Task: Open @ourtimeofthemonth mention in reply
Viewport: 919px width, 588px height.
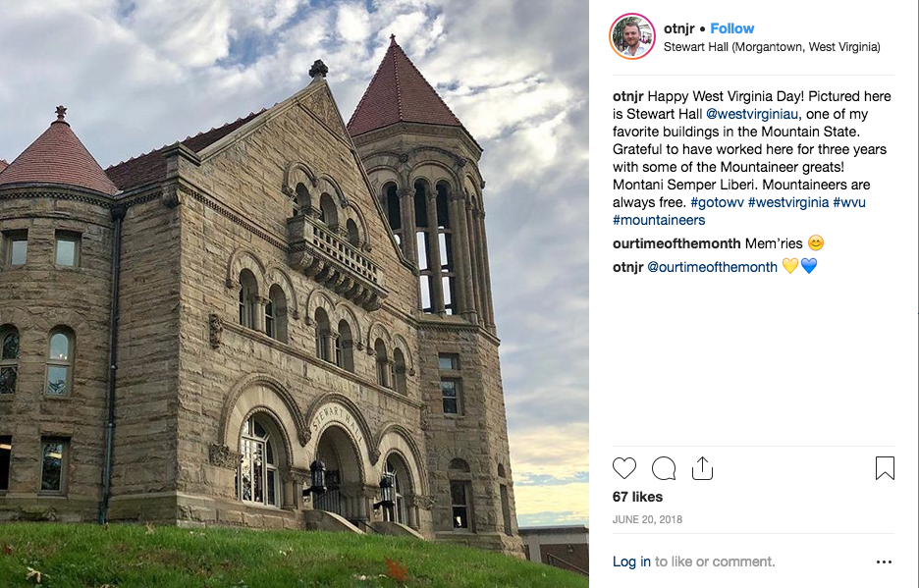Action: 712,267
